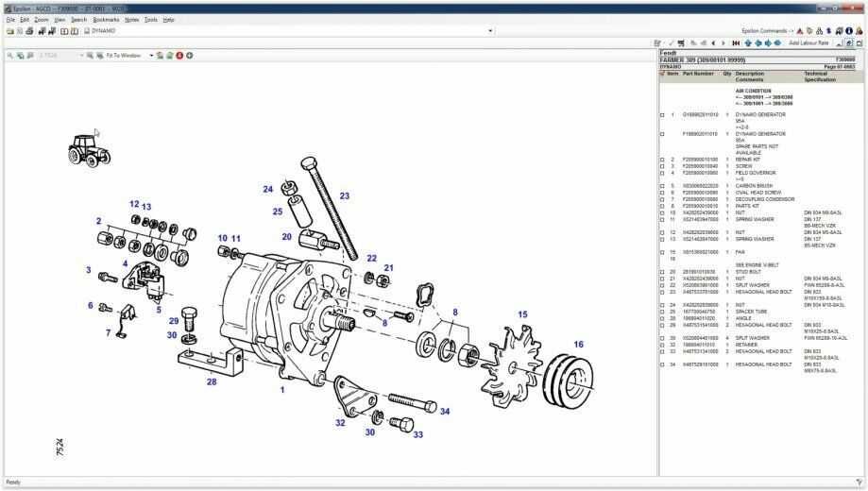Tick the checkbox for item 1 Dynamo Generator
Screen dimensions: 868x491
pyautogui.click(x=662, y=115)
